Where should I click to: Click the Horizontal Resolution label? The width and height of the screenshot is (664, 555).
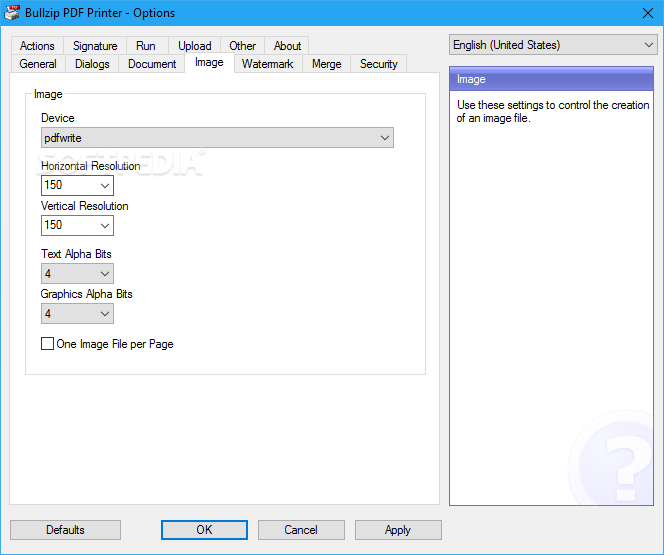(x=91, y=166)
